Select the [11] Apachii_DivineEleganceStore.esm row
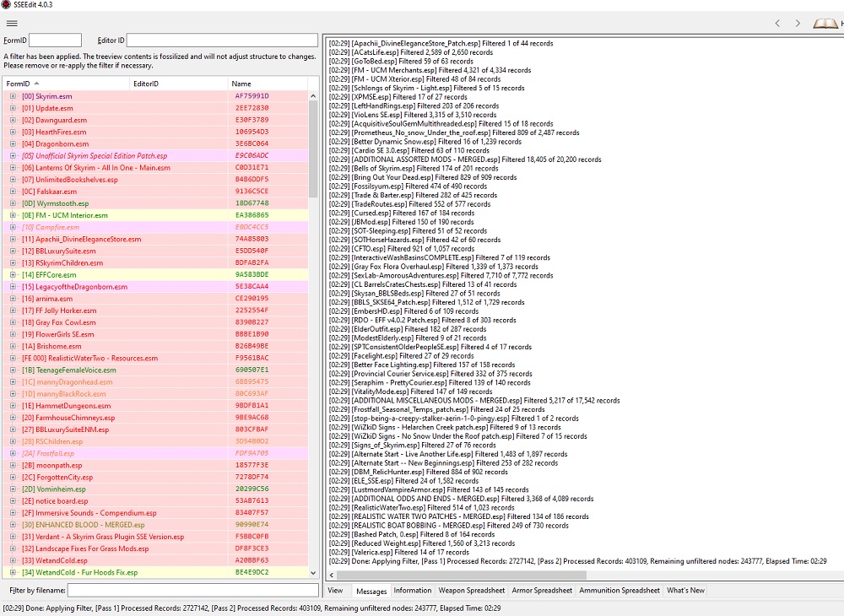 point(155,239)
